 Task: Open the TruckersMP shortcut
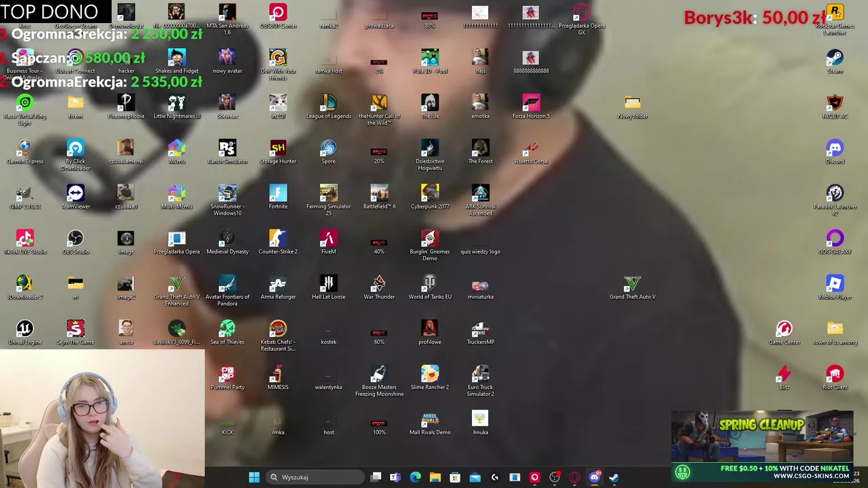pos(480,329)
